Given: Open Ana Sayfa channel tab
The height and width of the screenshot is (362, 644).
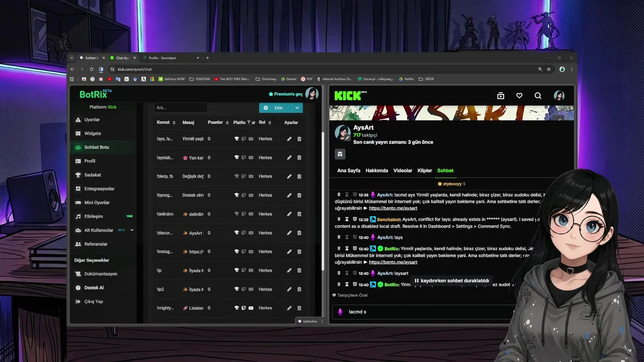Looking at the screenshot, I should click(x=349, y=170).
